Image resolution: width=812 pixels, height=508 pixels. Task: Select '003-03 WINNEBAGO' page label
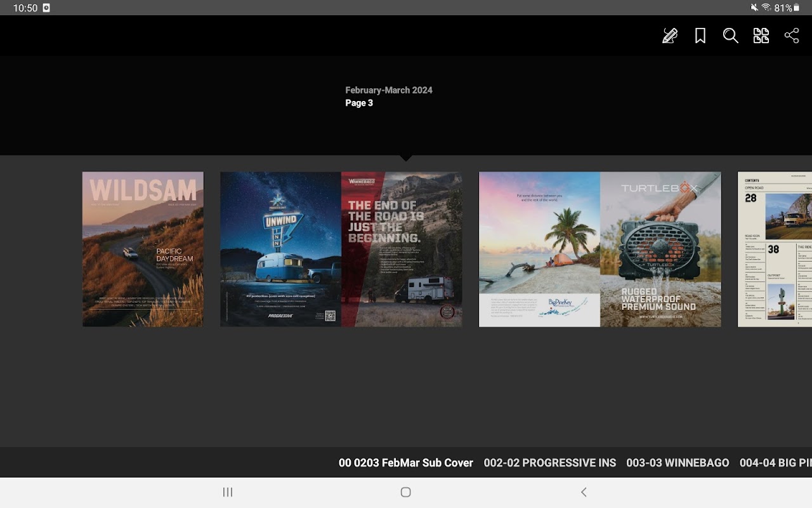[678, 463]
